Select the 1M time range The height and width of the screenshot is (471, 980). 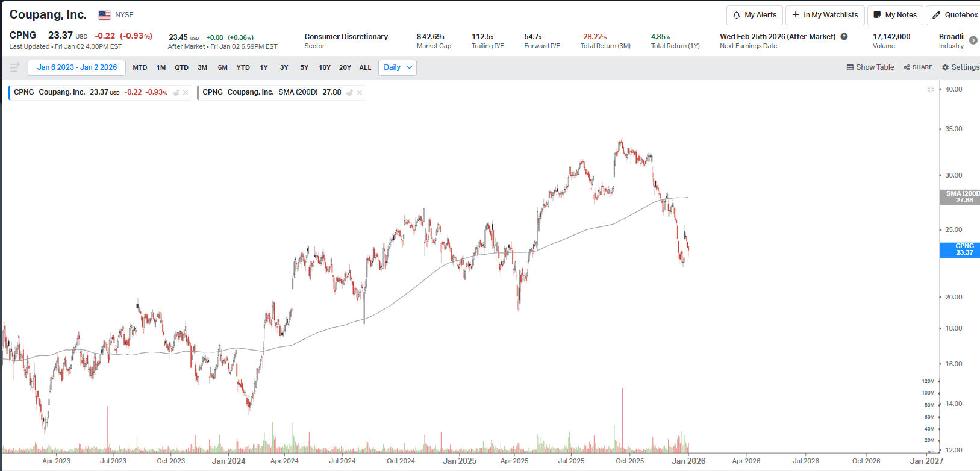click(x=161, y=67)
